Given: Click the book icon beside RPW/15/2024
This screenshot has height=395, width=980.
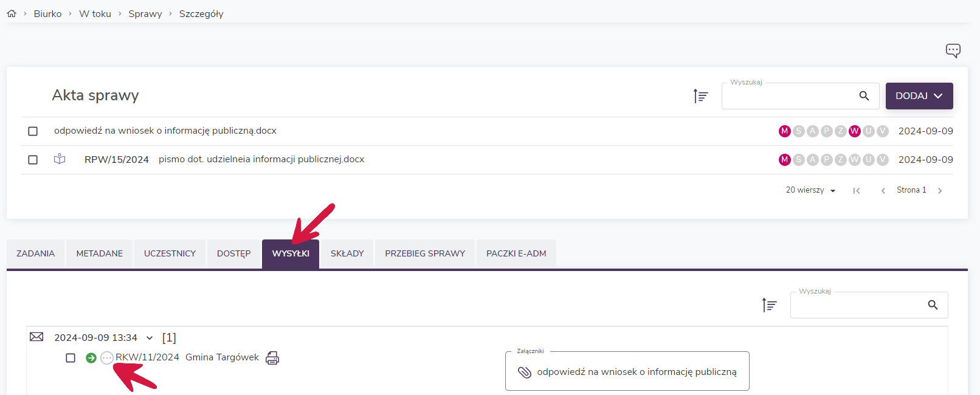Looking at the screenshot, I should click(60, 159).
